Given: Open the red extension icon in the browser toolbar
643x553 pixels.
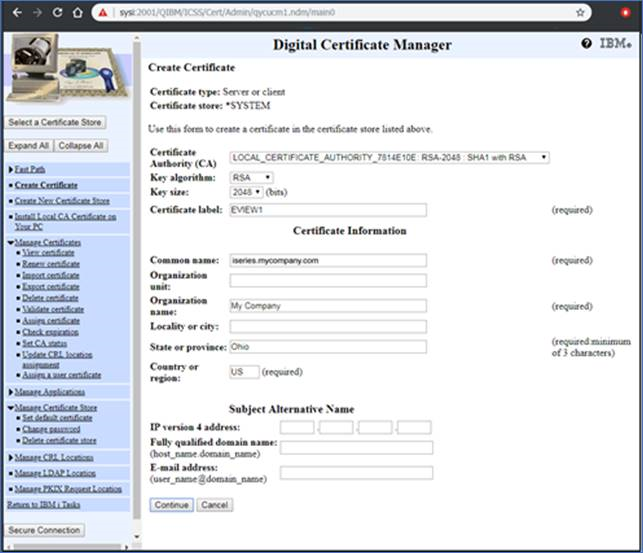Looking at the screenshot, I should click(625, 13).
